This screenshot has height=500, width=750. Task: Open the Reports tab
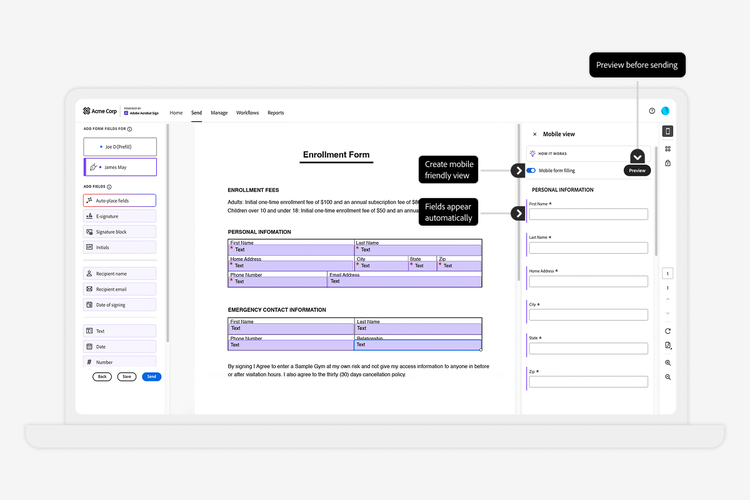pos(275,113)
